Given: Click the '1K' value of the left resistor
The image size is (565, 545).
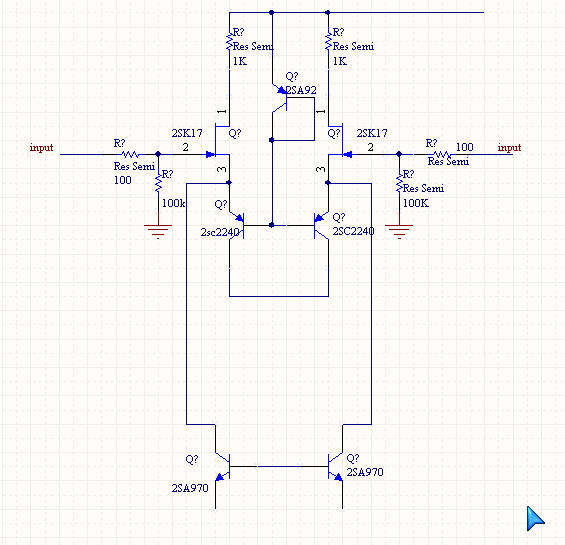Looking at the screenshot, I should pos(240,61).
